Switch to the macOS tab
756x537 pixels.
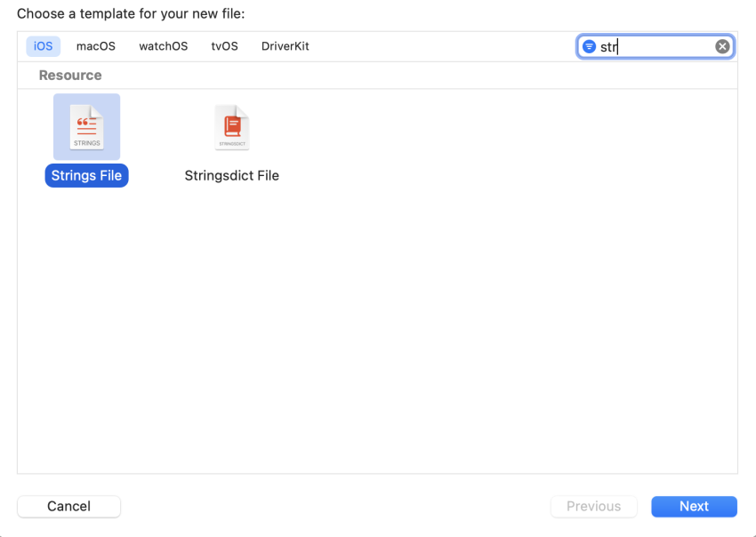click(95, 45)
